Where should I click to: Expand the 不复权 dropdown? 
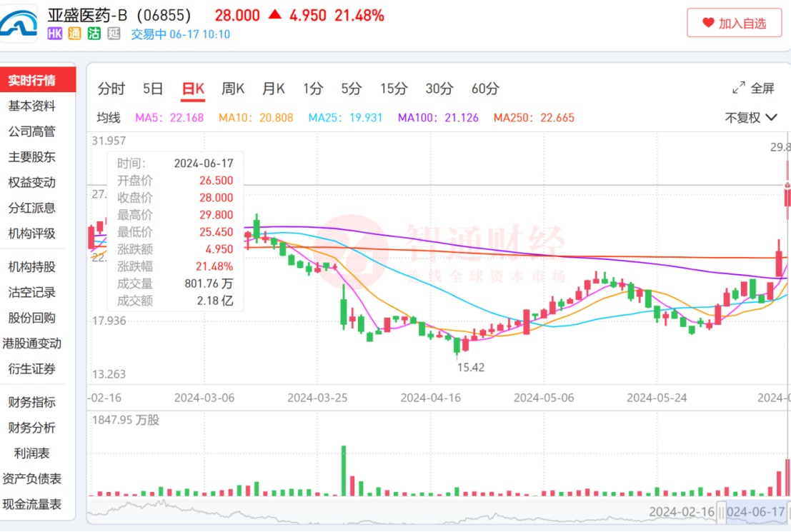pos(751,118)
